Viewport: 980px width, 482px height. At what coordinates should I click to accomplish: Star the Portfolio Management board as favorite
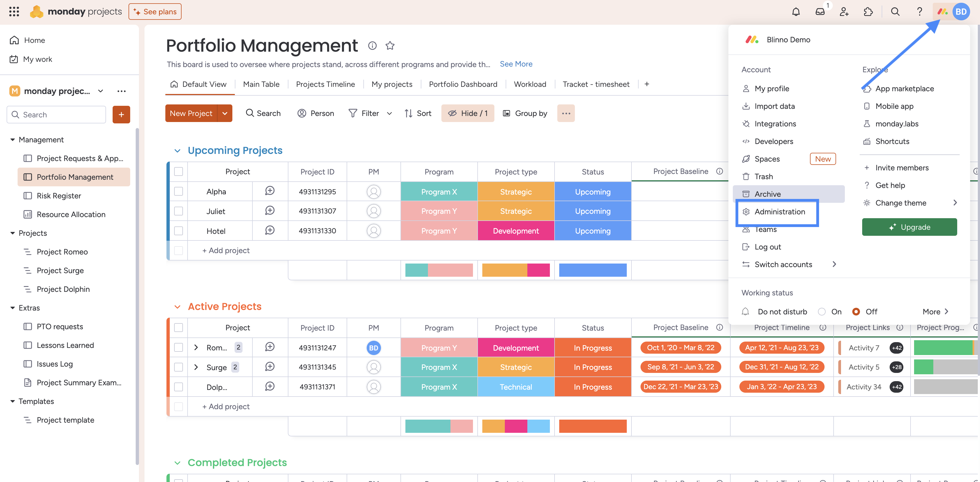pyautogui.click(x=390, y=46)
